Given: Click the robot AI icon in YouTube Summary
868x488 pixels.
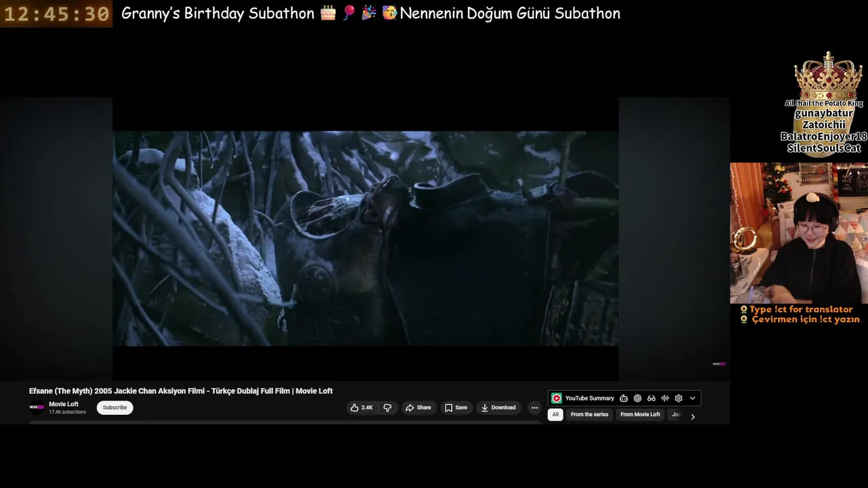Looking at the screenshot, I should [x=624, y=399].
